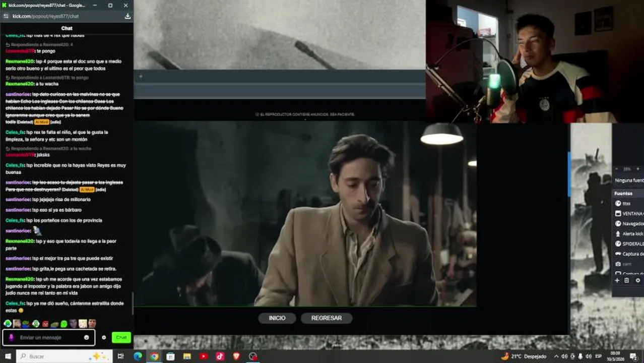The height and width of the screenshot is (363, 644).
Task: Open Microsoft Edge from taskbar
Action: (138, 356)
